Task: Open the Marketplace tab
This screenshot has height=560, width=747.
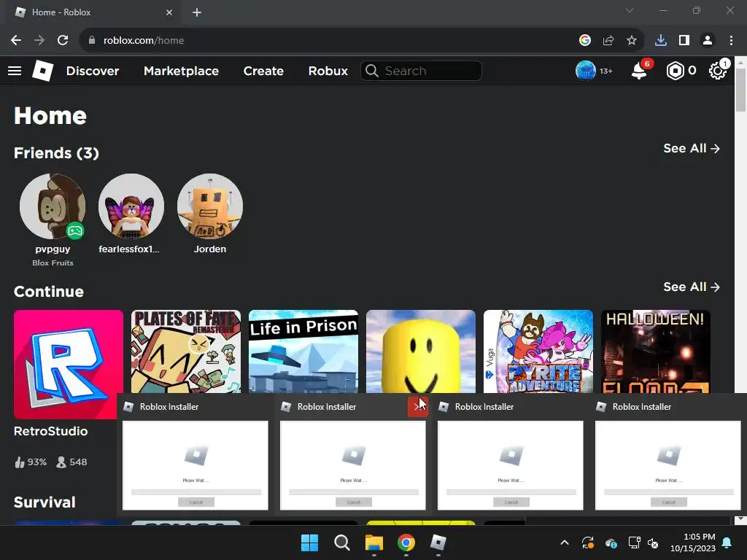Action: coord(181,71)
